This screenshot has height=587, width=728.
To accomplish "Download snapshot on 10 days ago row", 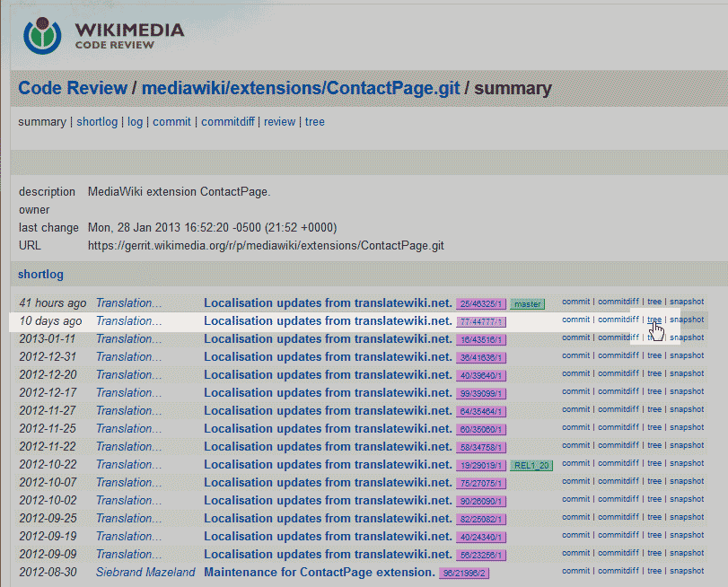I will 687,320.
